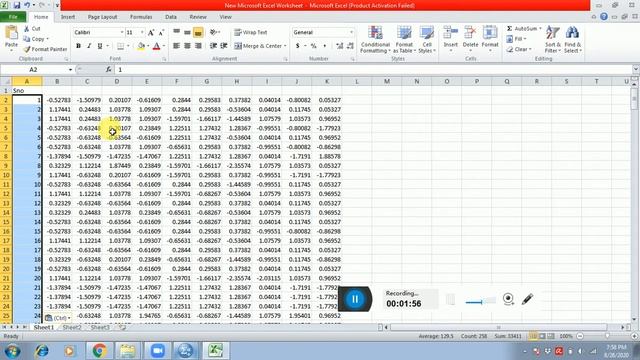Open Sort & Filter menu
Screen dimensions: 640x360
553,39
